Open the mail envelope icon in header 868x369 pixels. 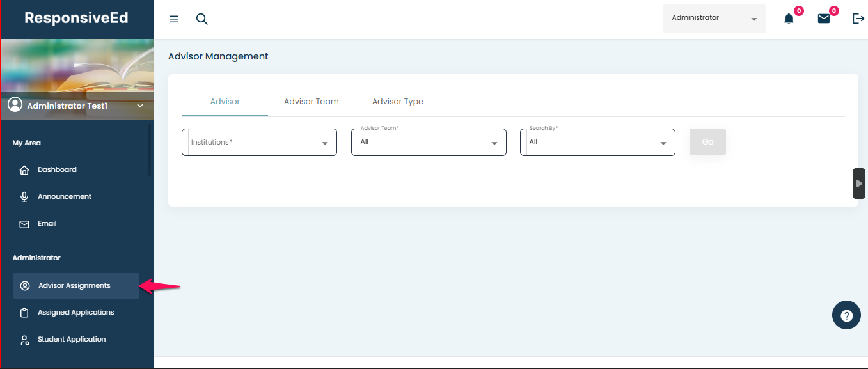[x=824, y=19]
